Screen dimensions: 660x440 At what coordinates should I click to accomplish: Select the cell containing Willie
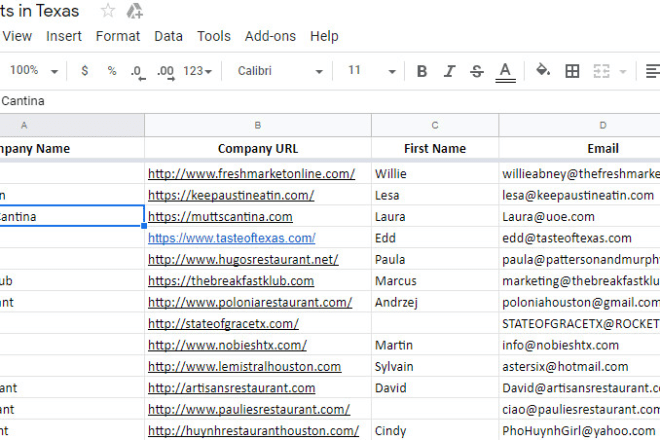(x=435, y=173)
